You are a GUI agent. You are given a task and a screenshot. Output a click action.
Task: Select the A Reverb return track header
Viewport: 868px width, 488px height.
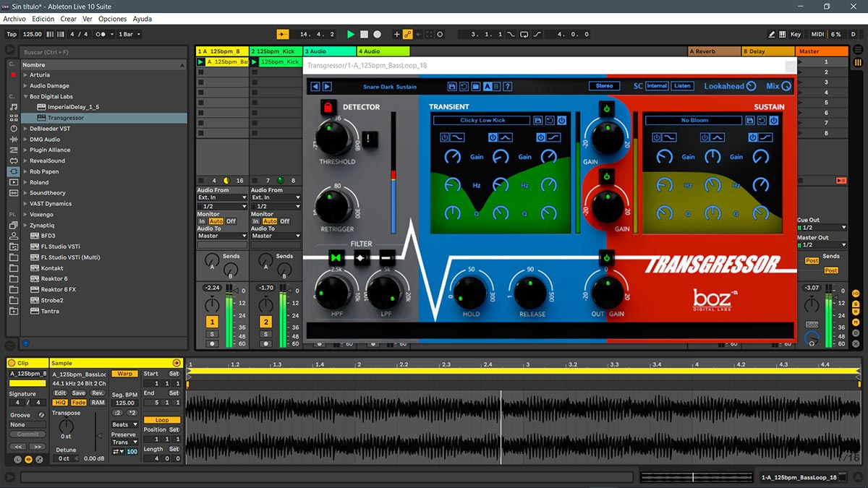713,51
